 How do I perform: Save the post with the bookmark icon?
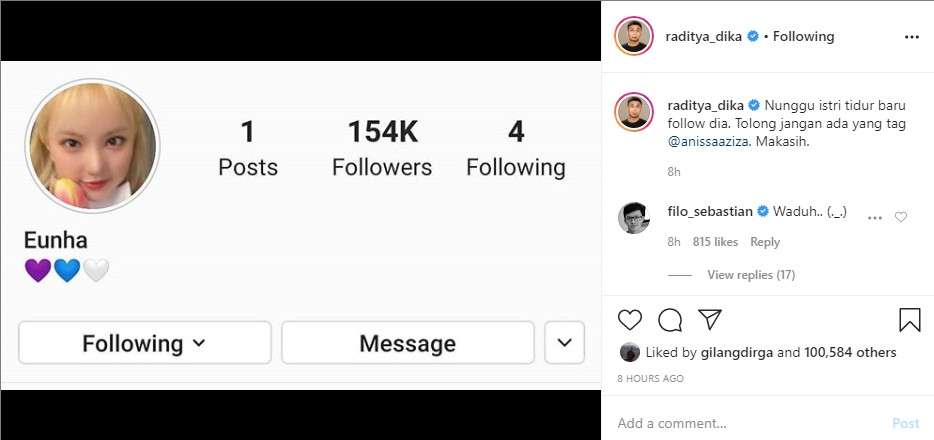(909, 320)
